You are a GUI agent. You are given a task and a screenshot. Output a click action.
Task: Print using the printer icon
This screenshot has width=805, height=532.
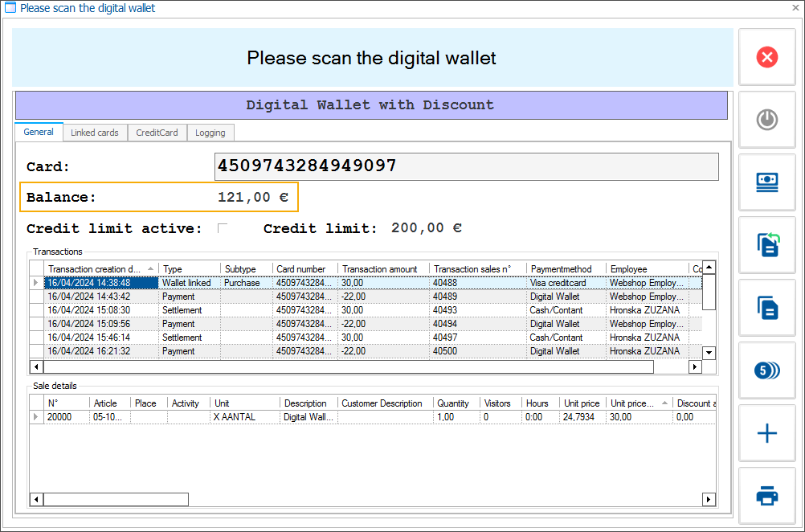click(766, 495)
